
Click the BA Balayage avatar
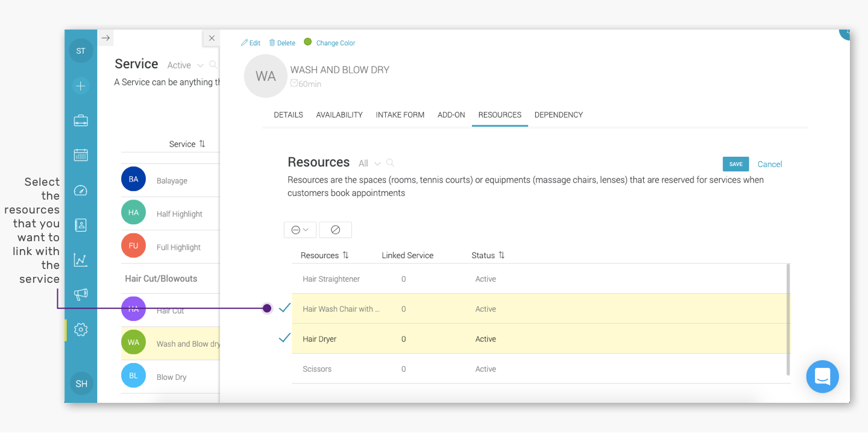[133, 179]
